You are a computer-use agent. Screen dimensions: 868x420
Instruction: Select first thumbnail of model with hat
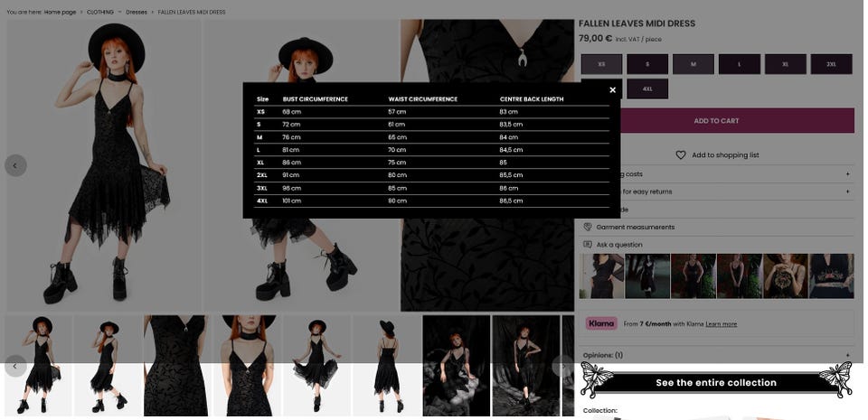[x=38, y=365]
